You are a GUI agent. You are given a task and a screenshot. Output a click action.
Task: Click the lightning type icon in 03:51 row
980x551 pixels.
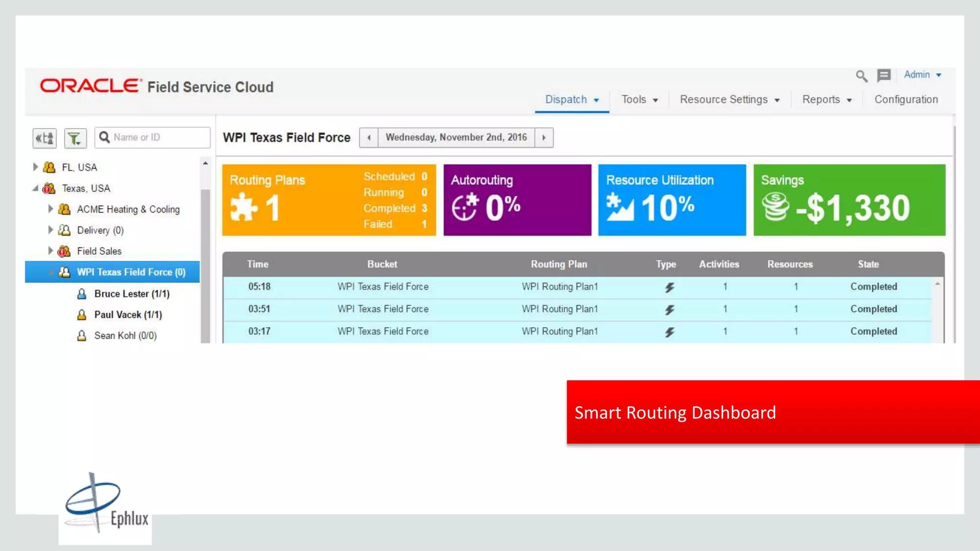tap(669, 309)
